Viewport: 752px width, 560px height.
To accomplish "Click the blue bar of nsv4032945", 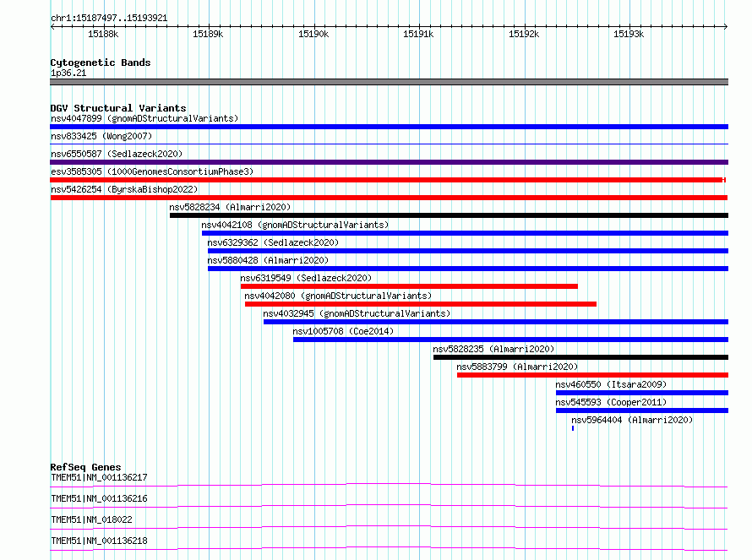I will point(496,322).
